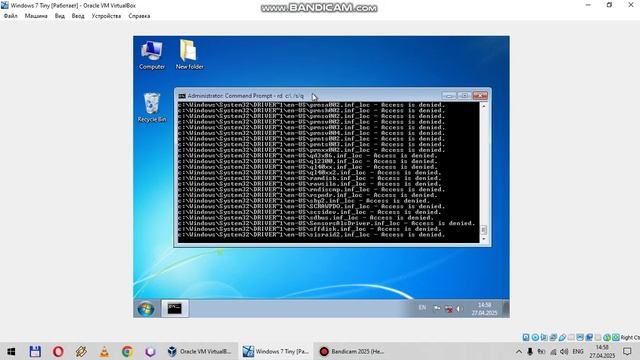Click the blue floppy disk icon in host taskbar
The image size is (640, 360).
[35, 351]
